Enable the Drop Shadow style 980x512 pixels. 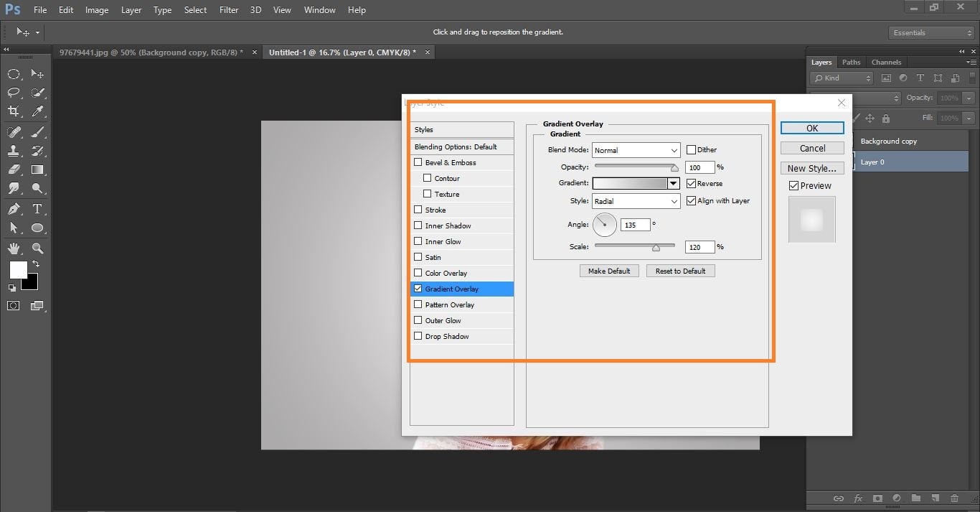(418, 336)
